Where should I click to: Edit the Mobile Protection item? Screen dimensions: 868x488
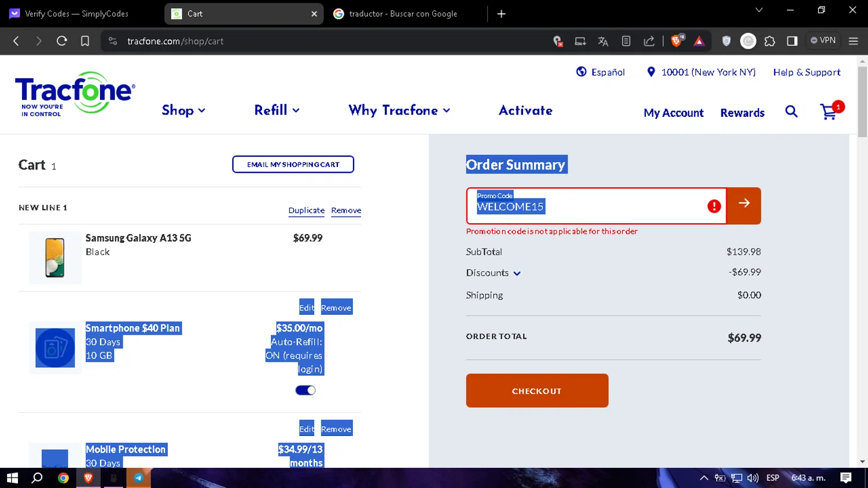pyautogui.click(x=307, y=429)
